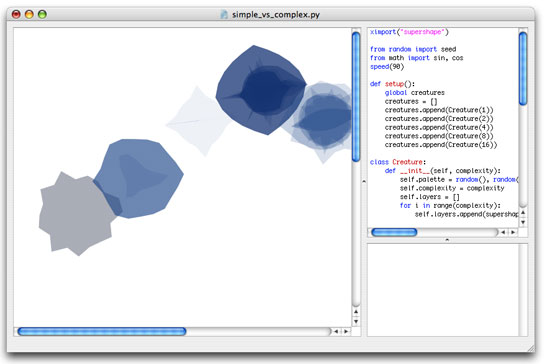Click the code editor scroll up arrow

pyautogui.click(x=523, y=213)
